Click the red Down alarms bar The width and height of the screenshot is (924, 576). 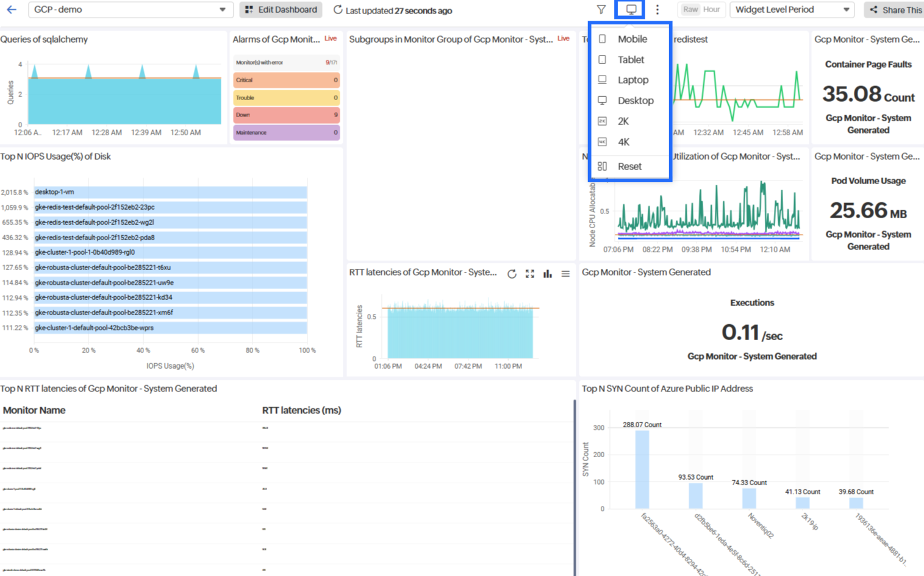click(x=286, y=115)
